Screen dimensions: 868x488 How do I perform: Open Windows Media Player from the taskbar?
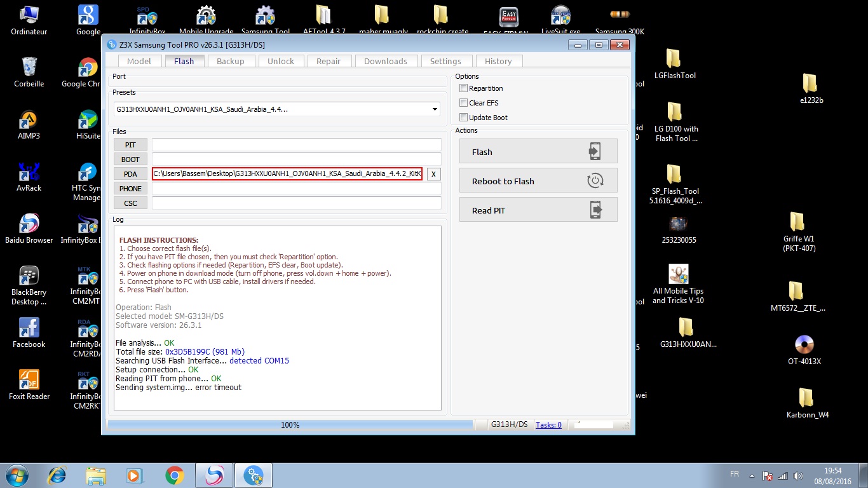pos(134,475)
